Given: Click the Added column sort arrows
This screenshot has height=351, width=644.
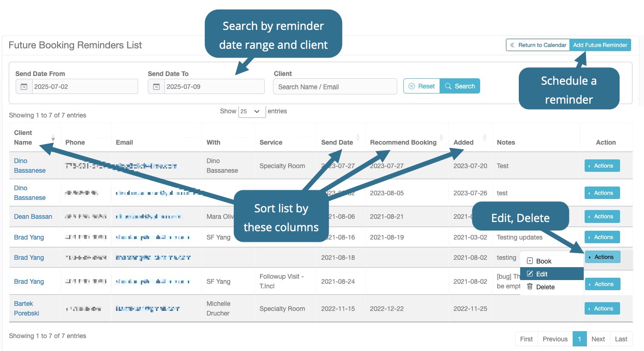Looking at the screenshot, I should click(x=484, y=138).
